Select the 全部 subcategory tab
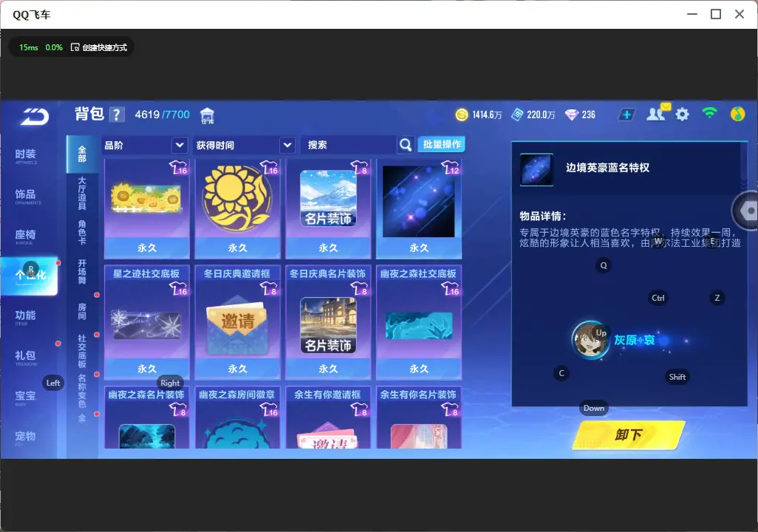Viewport: 758px width, 532px height. [x=82, y=154]
